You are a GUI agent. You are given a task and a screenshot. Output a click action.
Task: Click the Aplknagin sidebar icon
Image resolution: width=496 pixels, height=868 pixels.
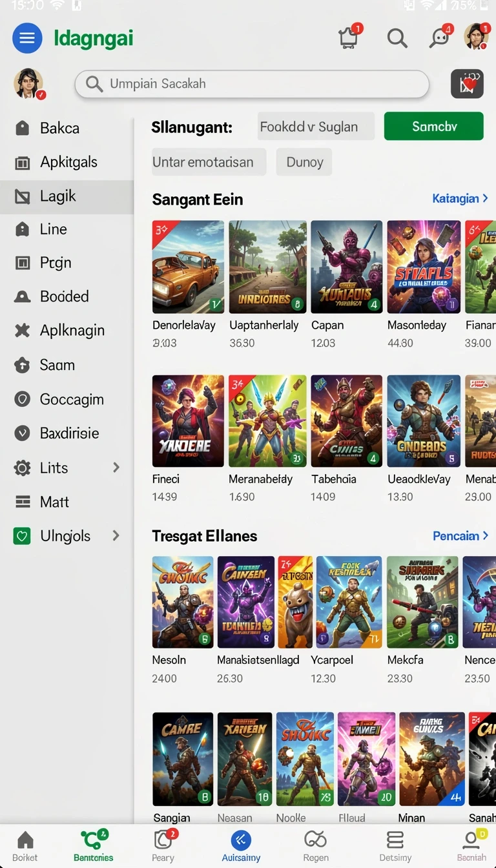(x=23, y=331)
